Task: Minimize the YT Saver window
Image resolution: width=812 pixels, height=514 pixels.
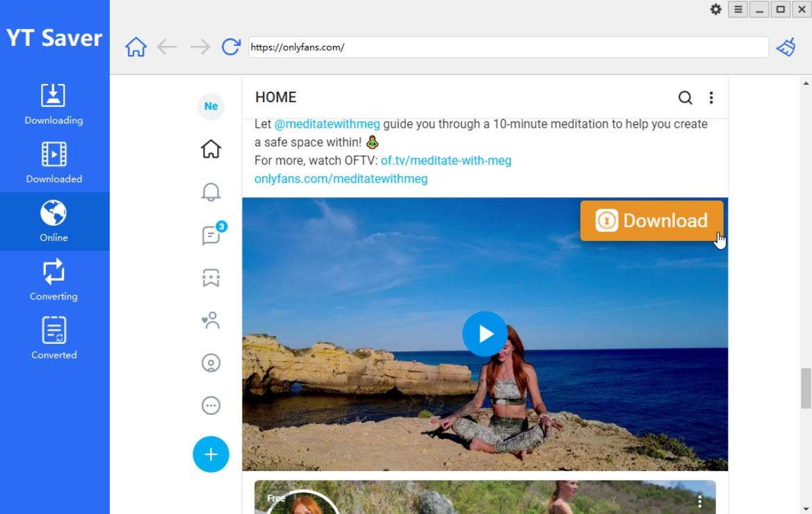Action: pyautogui.click(x=759, y=9)
